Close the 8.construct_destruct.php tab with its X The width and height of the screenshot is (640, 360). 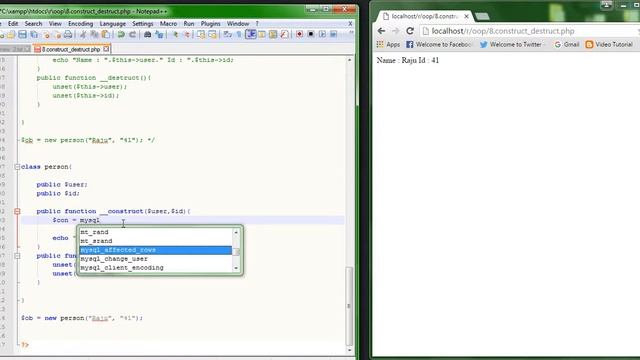106,49
